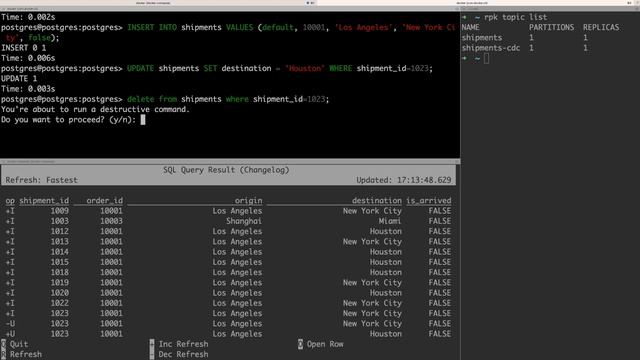The width and height of the screenshot is (640, 360).
Task: Click the Inc Refresh shortcut
Action: point(179,344)
